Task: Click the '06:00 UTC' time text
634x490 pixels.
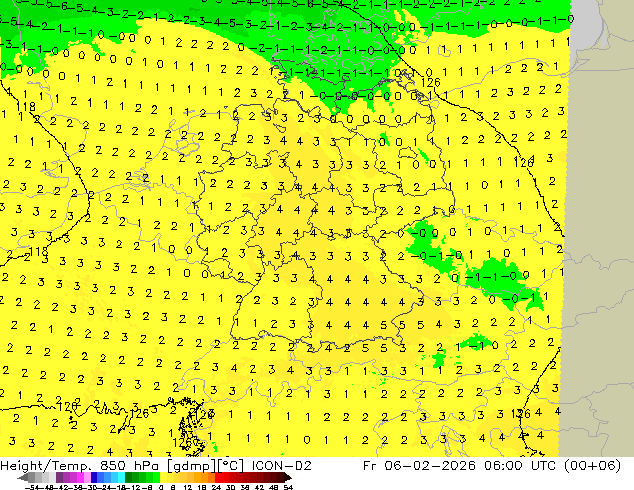Action: tap(522, 466)
